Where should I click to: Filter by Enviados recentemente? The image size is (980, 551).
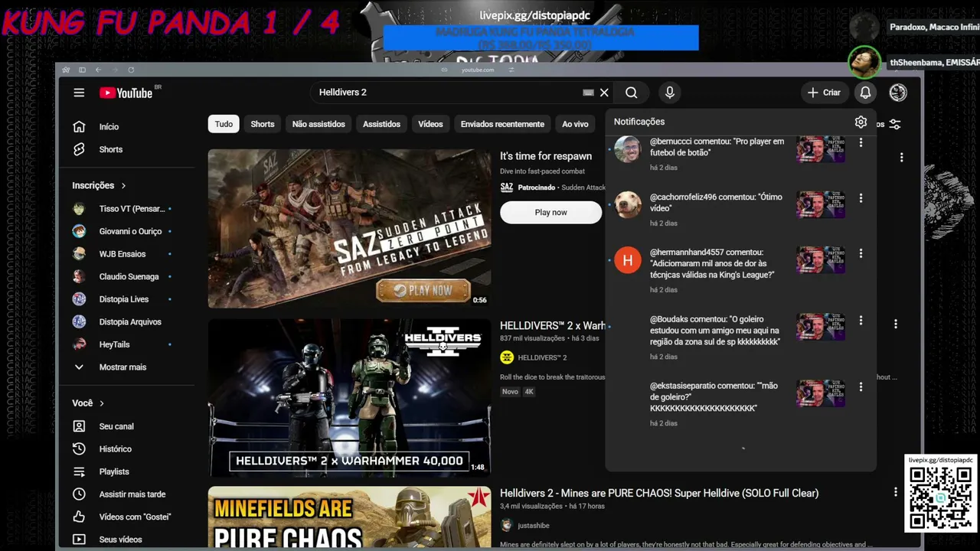tap(502, 124)
